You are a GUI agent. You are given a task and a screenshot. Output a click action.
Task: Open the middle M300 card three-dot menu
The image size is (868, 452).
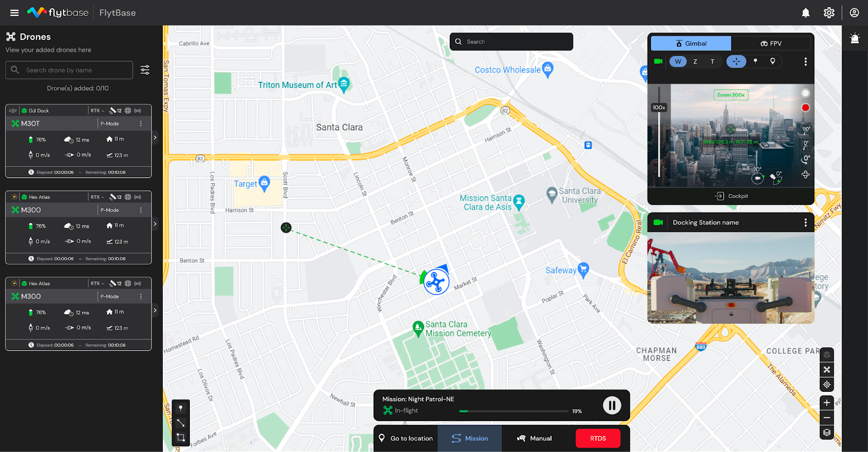pos(141,210)
